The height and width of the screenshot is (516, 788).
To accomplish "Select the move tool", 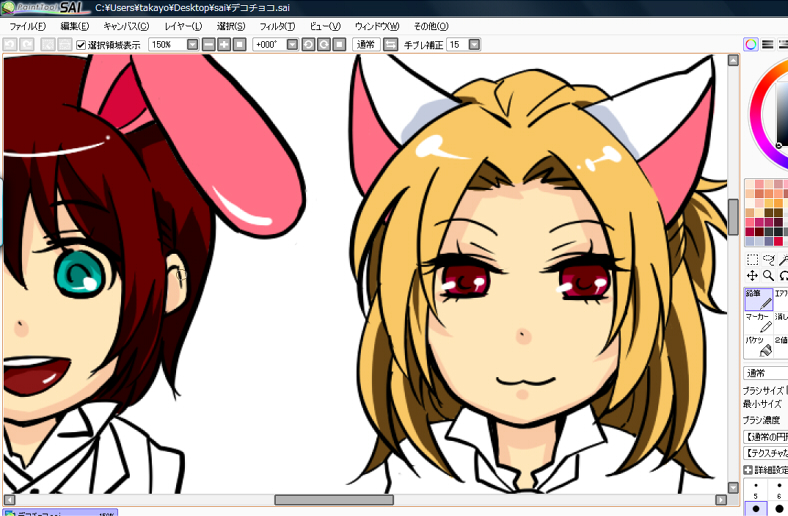I will point(753,275).
